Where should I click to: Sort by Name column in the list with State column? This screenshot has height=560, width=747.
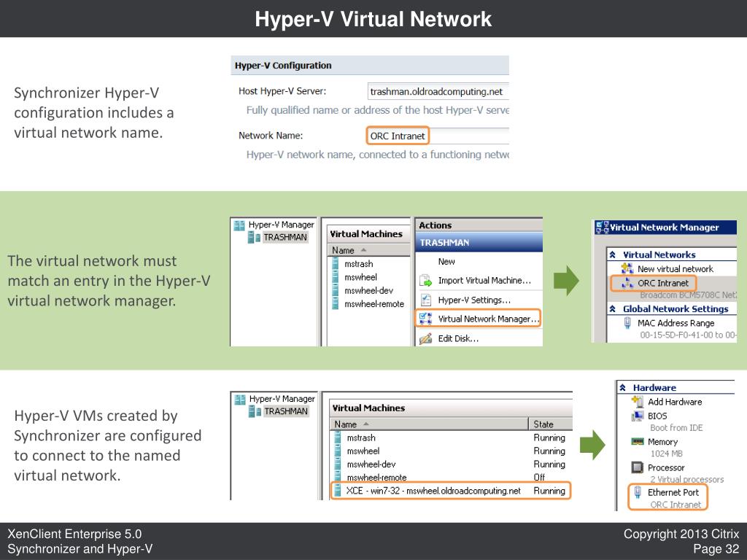429,424
